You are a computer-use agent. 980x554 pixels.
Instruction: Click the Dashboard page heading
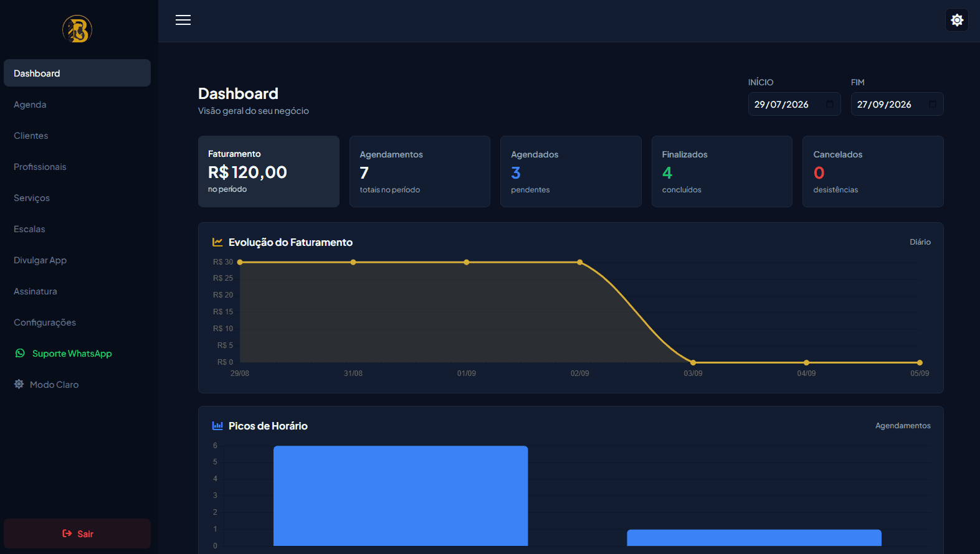(238, 93)
